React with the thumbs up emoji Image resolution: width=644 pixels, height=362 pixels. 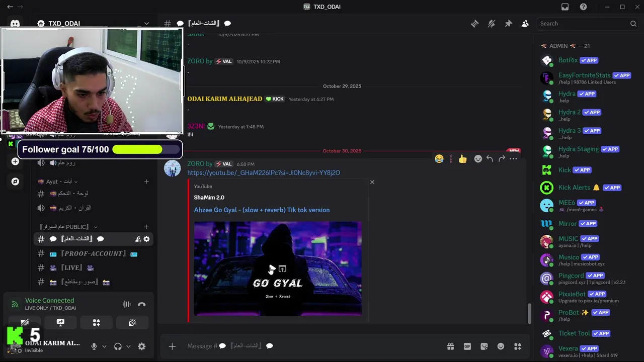pos(462,159)
